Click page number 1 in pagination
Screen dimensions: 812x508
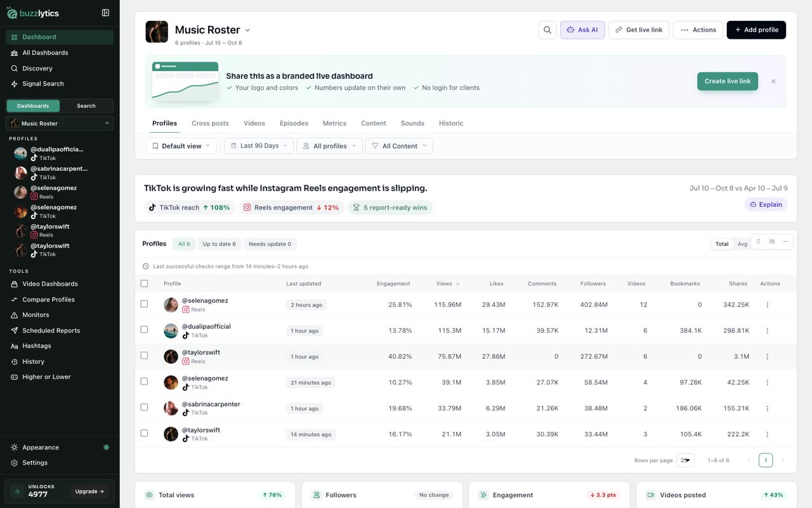point(766,460)
